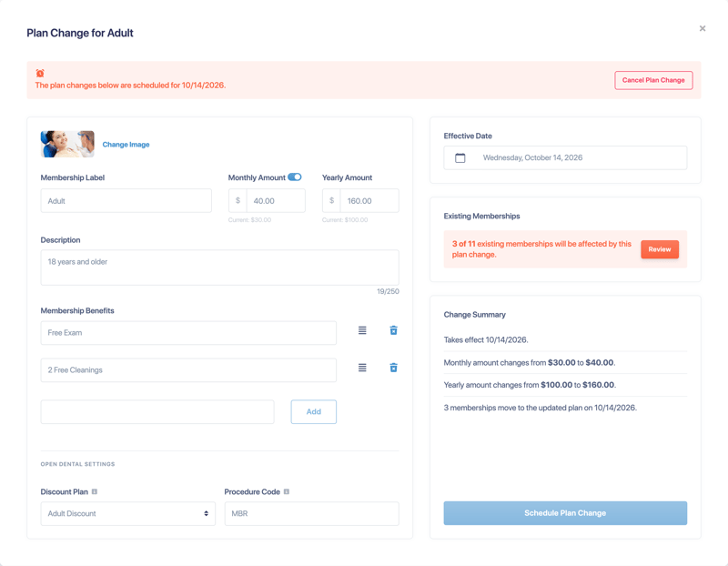
Task: Click the 'OPEN DENTAL SETTINGS' heading
Action: click(x=77, y=464)
